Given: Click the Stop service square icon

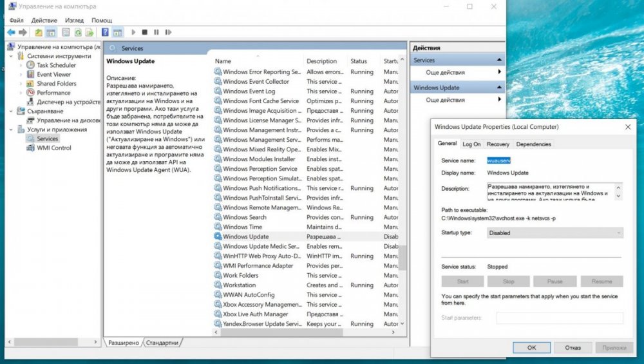Looking at the screenshot, I should pos(144,32).
